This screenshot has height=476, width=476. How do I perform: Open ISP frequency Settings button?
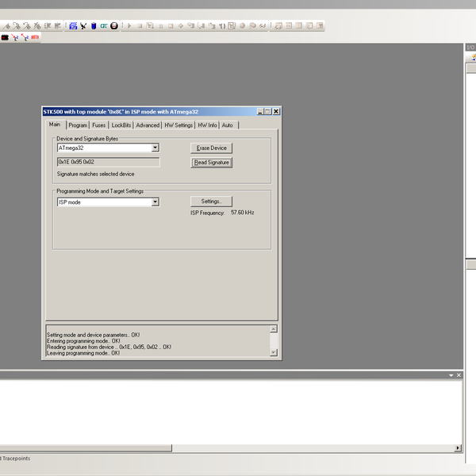click(x=211, y=202)
